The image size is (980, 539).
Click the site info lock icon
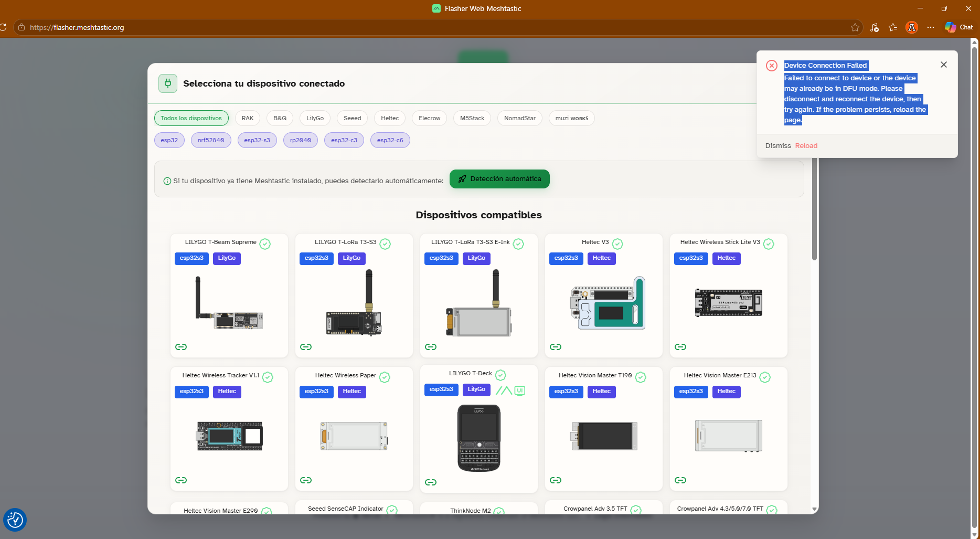(22, 27)
